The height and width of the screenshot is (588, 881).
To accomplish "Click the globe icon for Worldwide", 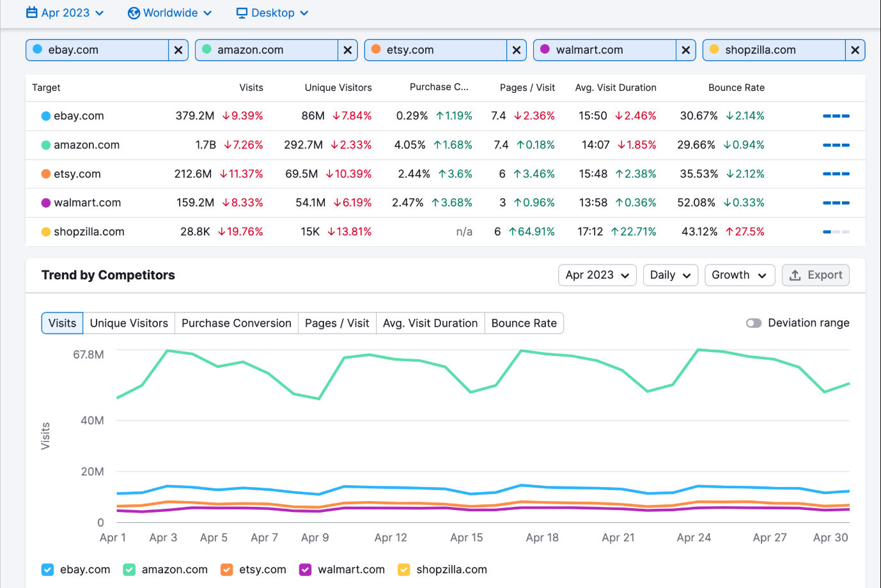I will pyautogui.click(x=134, y=13).
